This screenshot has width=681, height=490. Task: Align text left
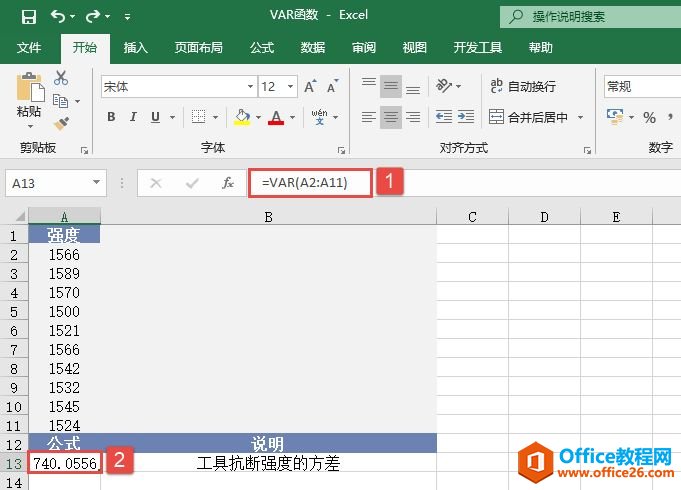pos(369,117)
